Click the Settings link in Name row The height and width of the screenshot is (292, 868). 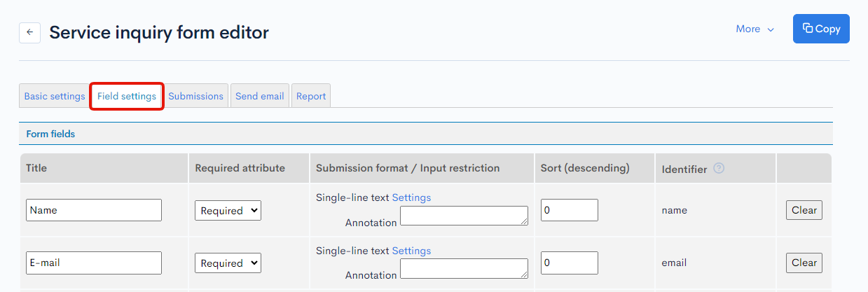411,197
